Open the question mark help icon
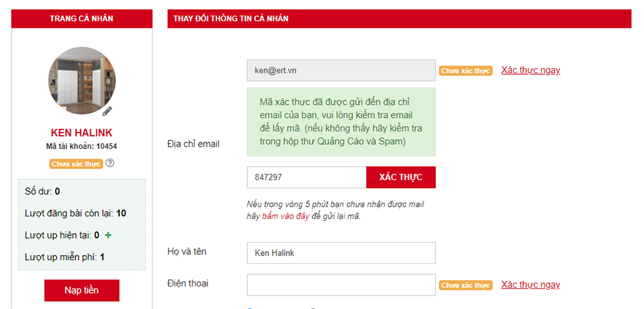The width and height of the screenshot is (644, 309). click(109, 163)
